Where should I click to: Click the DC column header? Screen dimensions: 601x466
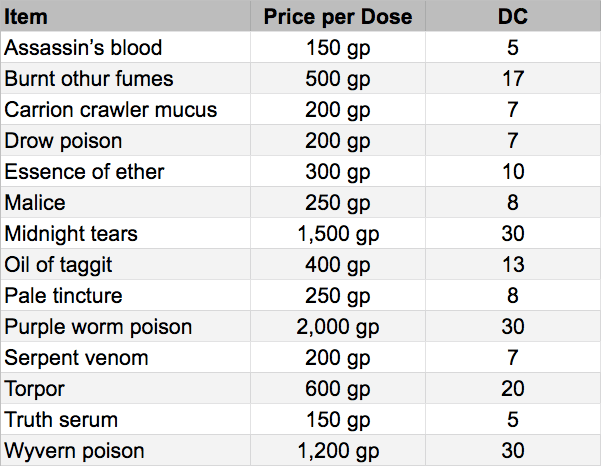(512, 17)
